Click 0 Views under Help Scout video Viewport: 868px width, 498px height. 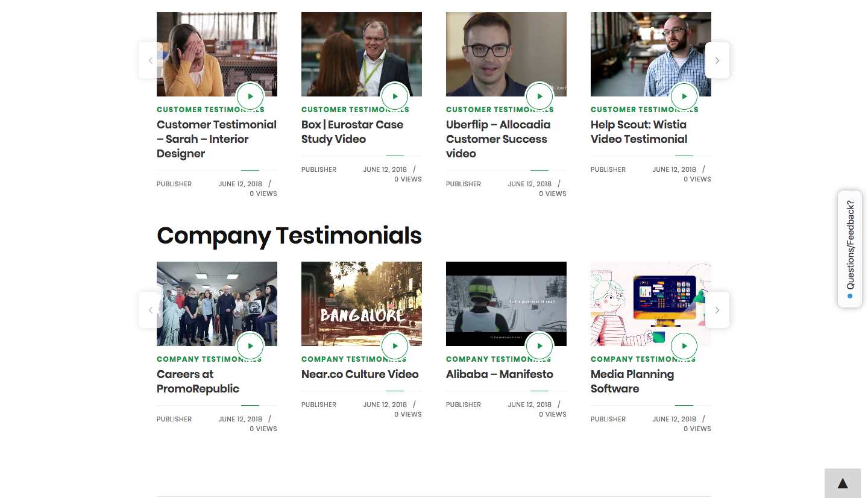[x=697, y=179]
